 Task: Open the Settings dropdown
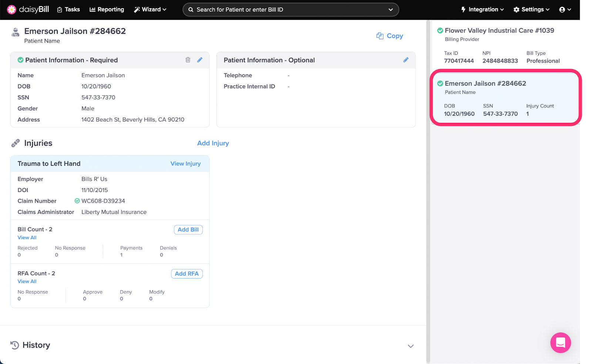531,10
